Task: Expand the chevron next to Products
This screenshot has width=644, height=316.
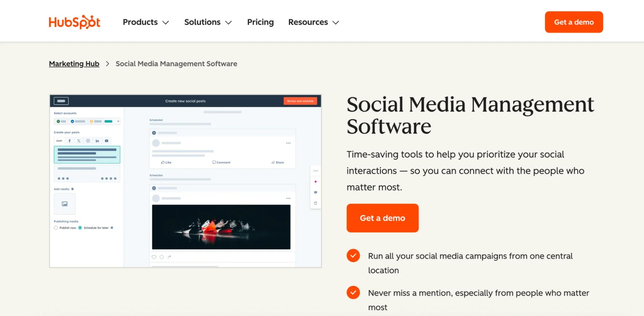Action: (166, 23)
